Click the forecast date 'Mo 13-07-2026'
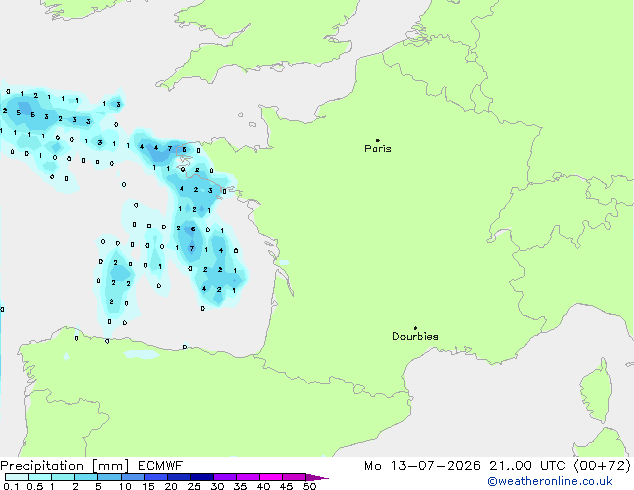 coord(423,466)
